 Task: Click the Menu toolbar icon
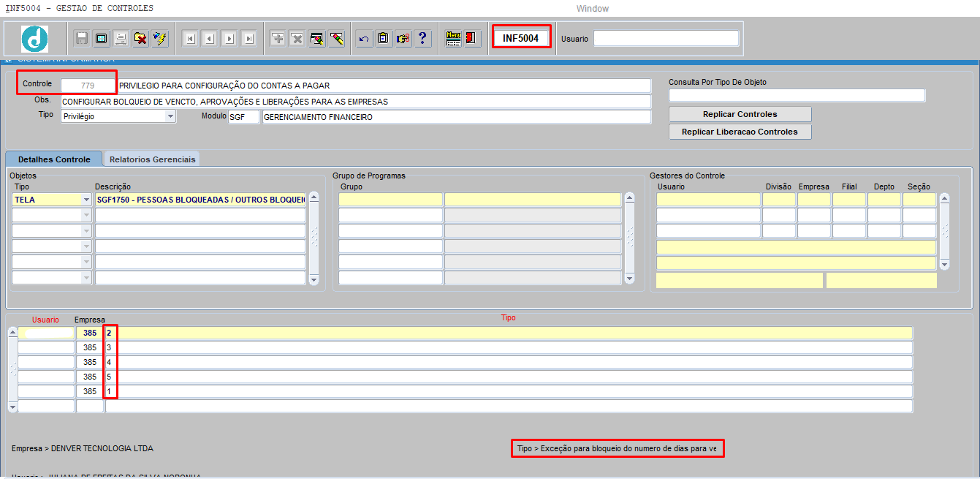[x=453, y=38]
